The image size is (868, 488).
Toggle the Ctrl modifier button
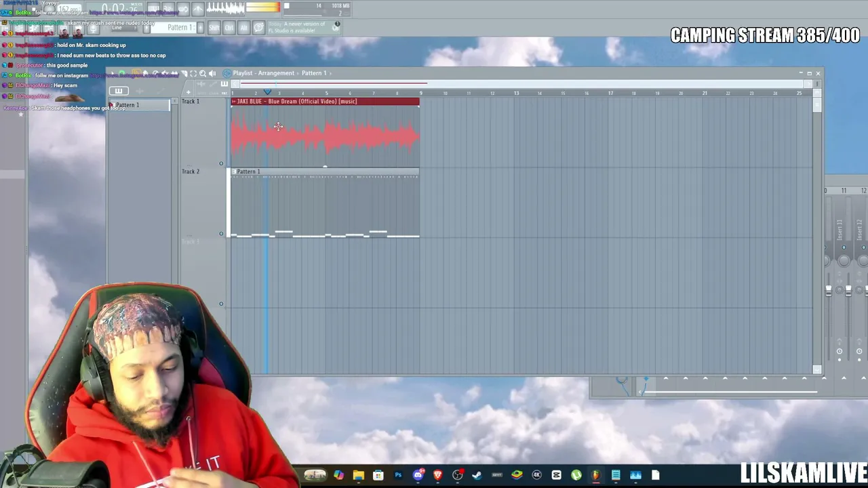point(229,28)
